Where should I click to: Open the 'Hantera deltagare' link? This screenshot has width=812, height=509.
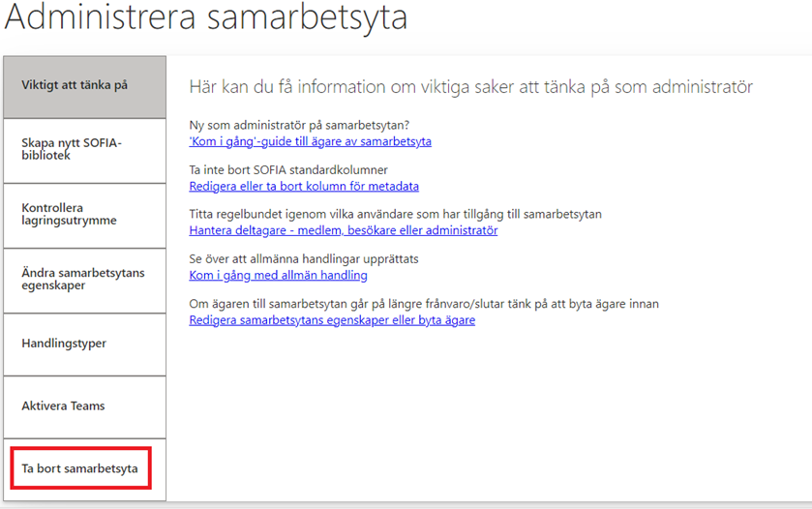point(343,230)
